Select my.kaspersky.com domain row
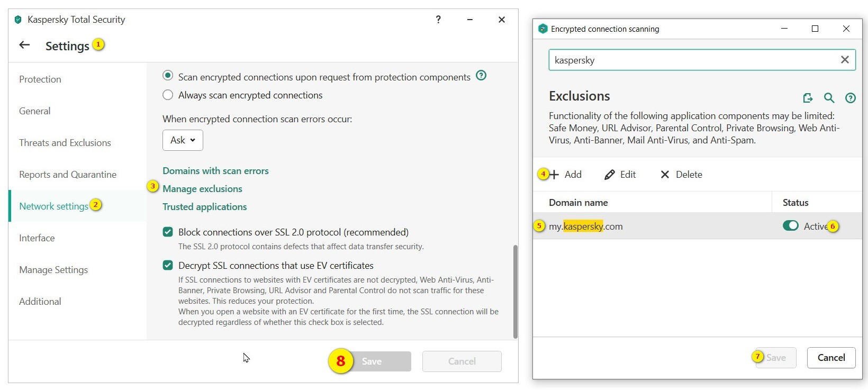 (x=698, y=226)
